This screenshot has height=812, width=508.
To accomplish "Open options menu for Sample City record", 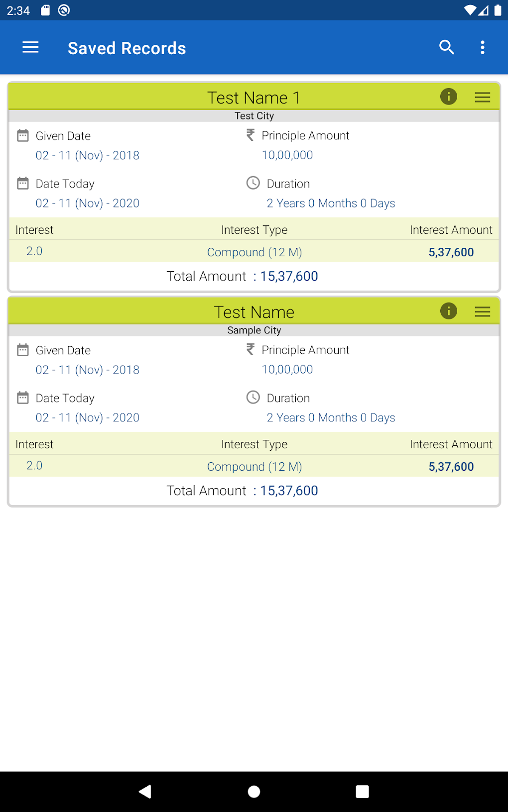I will click(482, 312).
